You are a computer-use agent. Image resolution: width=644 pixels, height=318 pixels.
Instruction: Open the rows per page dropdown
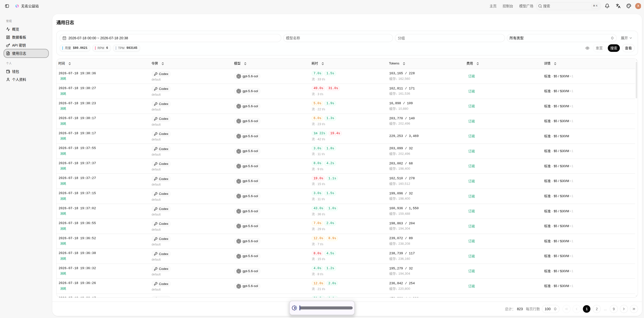click(550, 309)
